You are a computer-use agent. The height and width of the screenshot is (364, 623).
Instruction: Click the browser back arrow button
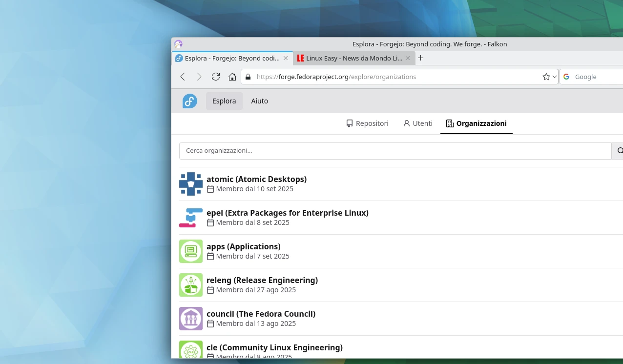(x=183, y=77)
